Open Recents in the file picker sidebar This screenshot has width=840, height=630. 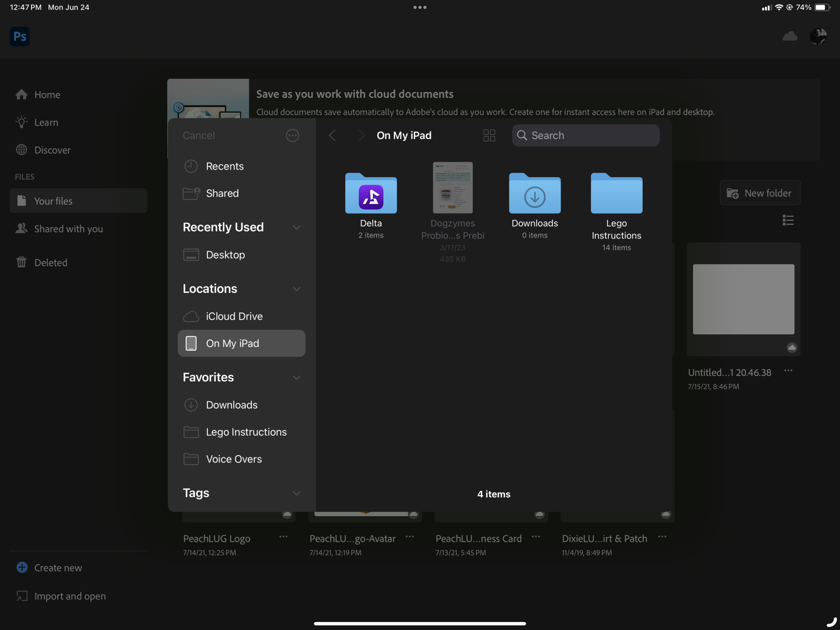225,166
